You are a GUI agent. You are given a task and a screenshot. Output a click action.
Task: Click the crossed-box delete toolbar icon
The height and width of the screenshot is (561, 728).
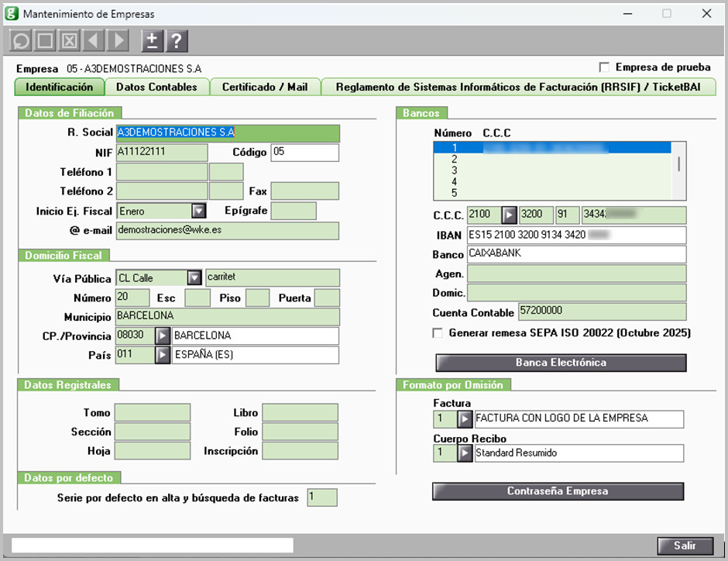point(69,41)
